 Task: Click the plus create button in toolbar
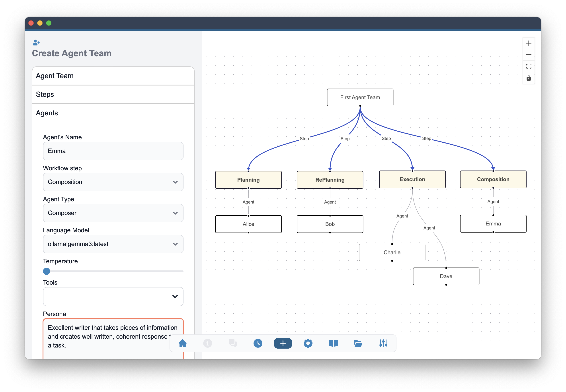(x=283, y=343)
